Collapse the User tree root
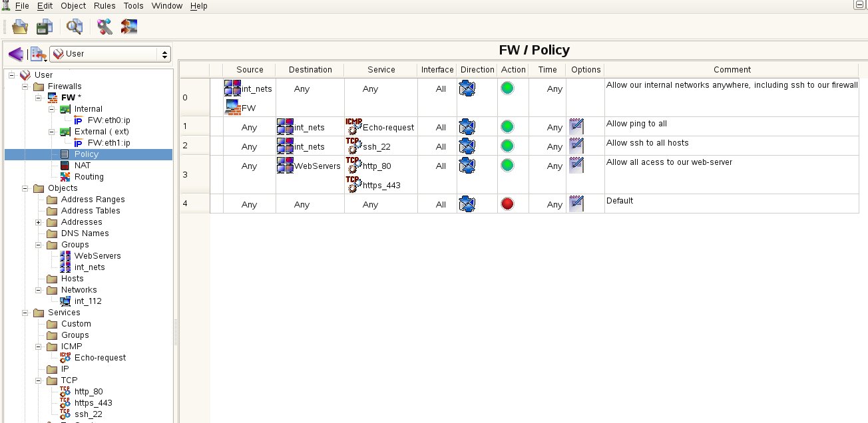868x423 pixels. click(11, 75)
